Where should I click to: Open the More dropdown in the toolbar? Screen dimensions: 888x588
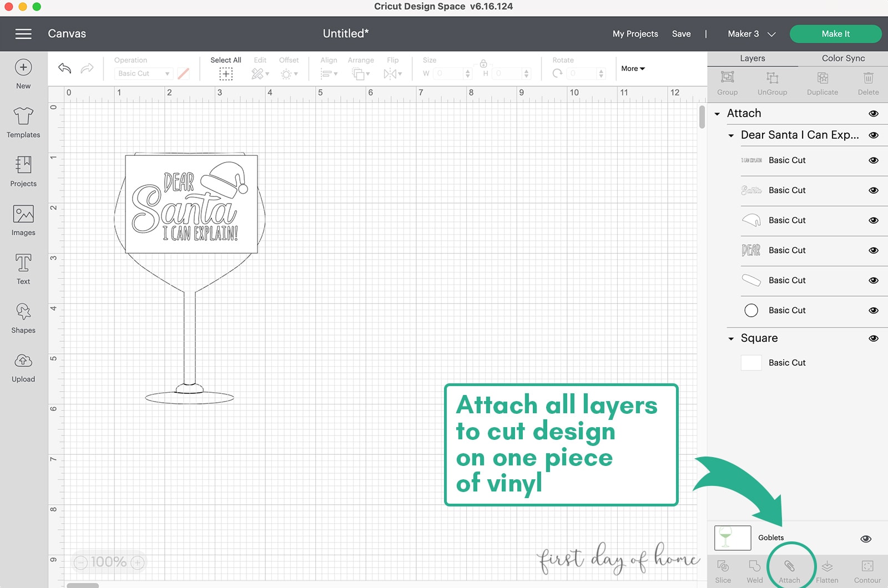632,68
